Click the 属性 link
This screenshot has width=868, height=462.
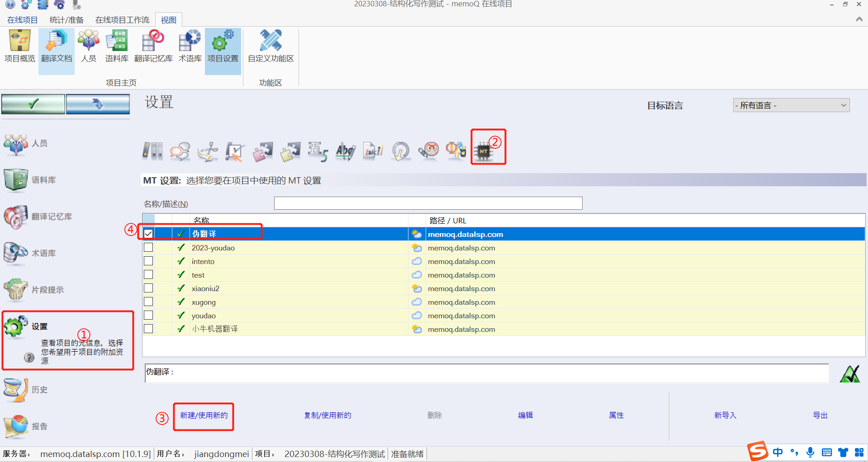pos(617,415)
